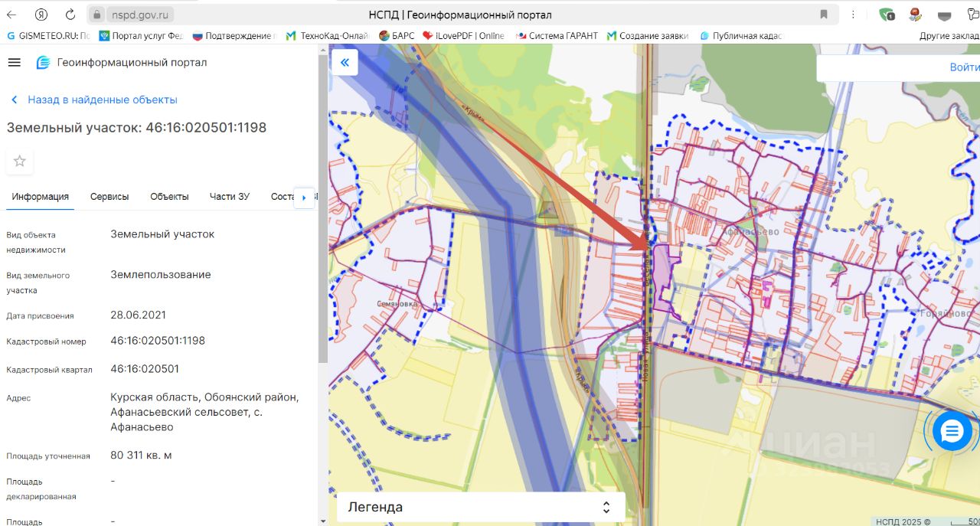Image resolution: width=980 pixels, height=526 pixels.
Task: Add parcel to favorites with star
Action: pos(20,161)
